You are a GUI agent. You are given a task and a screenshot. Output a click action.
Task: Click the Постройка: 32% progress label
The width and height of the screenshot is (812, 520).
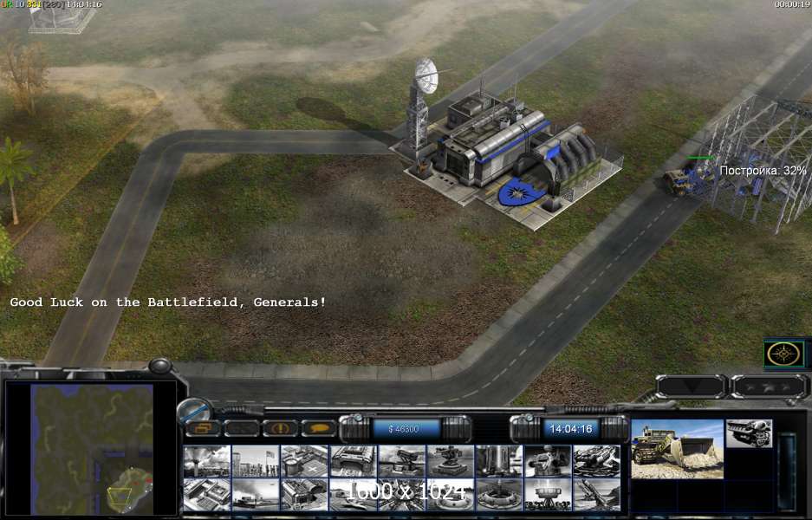763,171
